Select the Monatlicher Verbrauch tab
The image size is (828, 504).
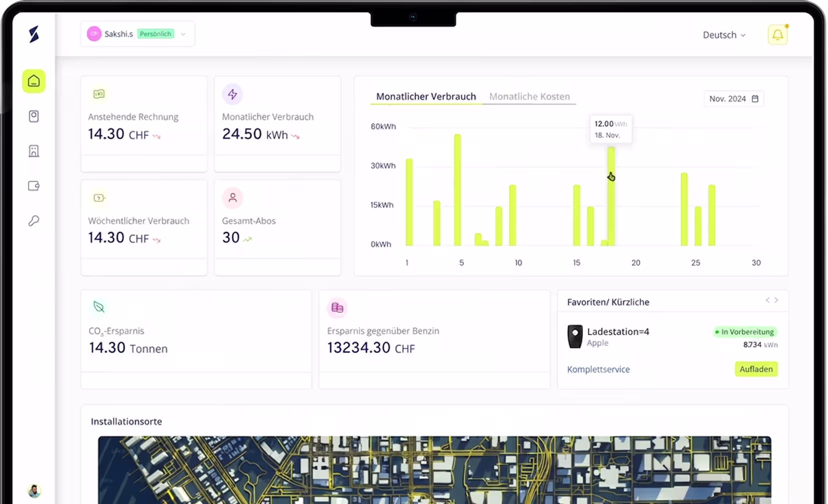click(426, 96)
